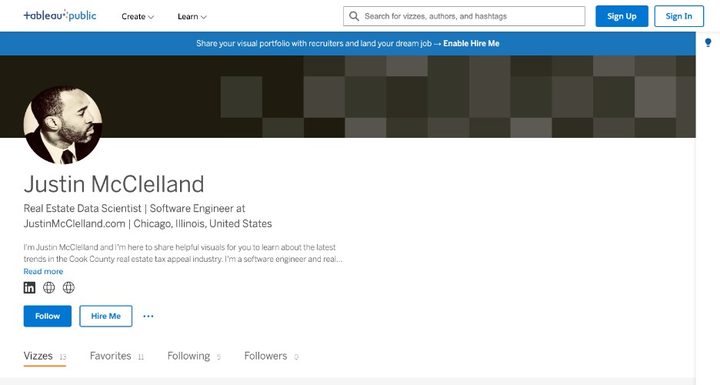
Task: Click Read more to expand bio
Action: coord(43,272)
